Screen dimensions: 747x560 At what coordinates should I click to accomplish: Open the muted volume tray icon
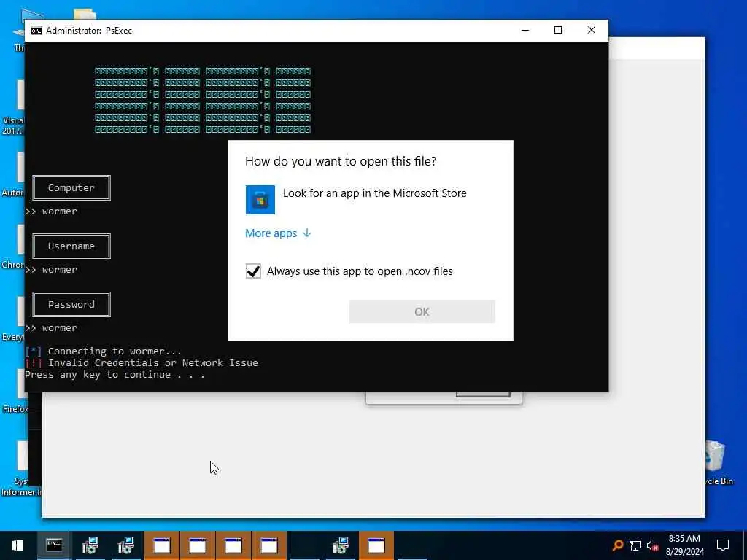pos(652,545)
